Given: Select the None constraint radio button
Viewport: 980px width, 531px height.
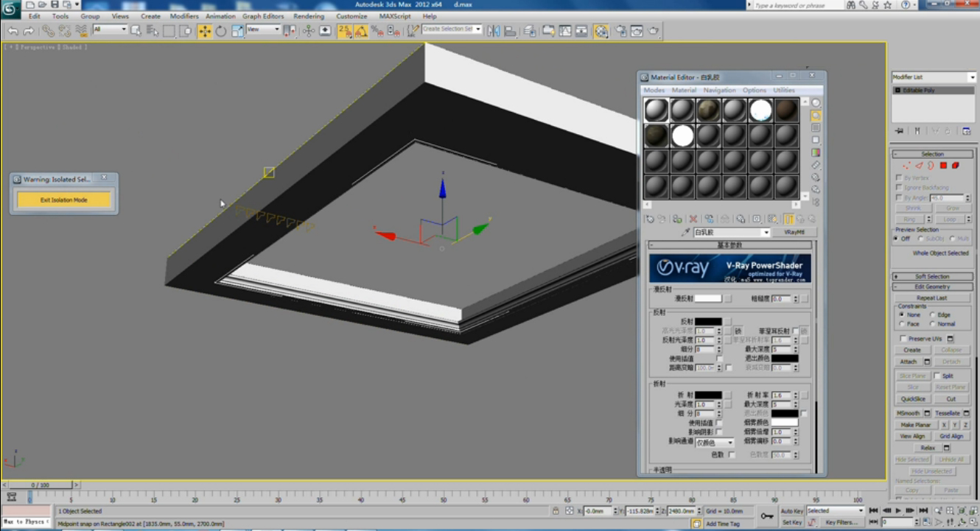Looking at the screenshot, I should (902, 314).
